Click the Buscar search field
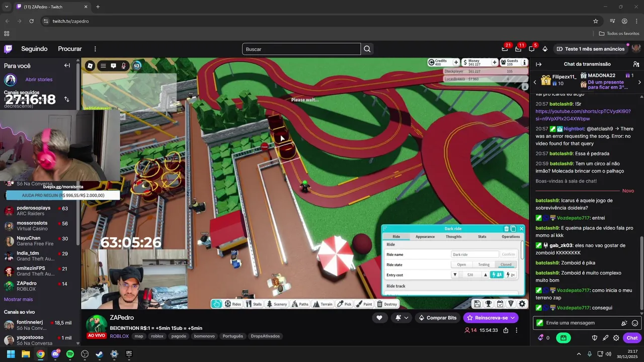This screenshot has height=362, width=644. click(x=301, y=49)
